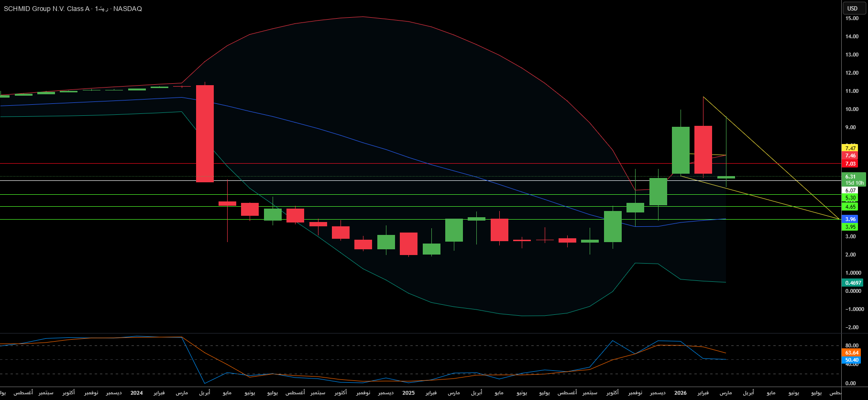Open the USD currency selector
The image size is (868, 400).
(x=853, y=8)
